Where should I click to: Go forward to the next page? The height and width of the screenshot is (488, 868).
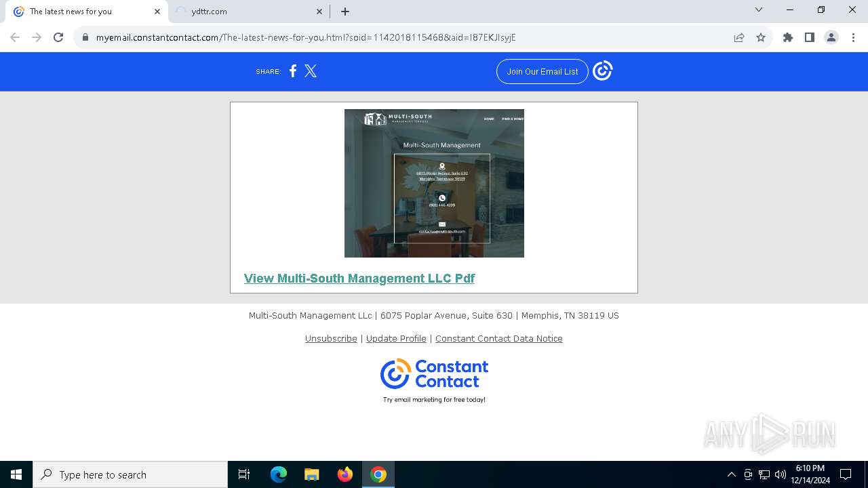tap(37, 37)
